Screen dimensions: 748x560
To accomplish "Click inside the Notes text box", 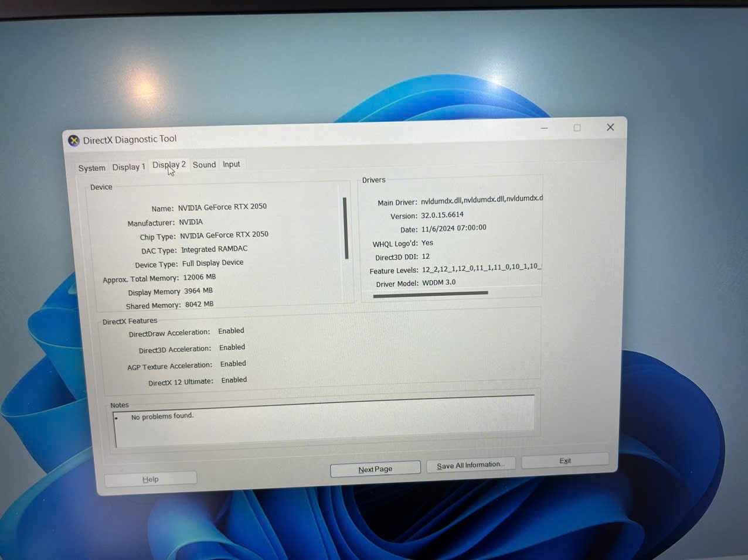I will 324,422.
